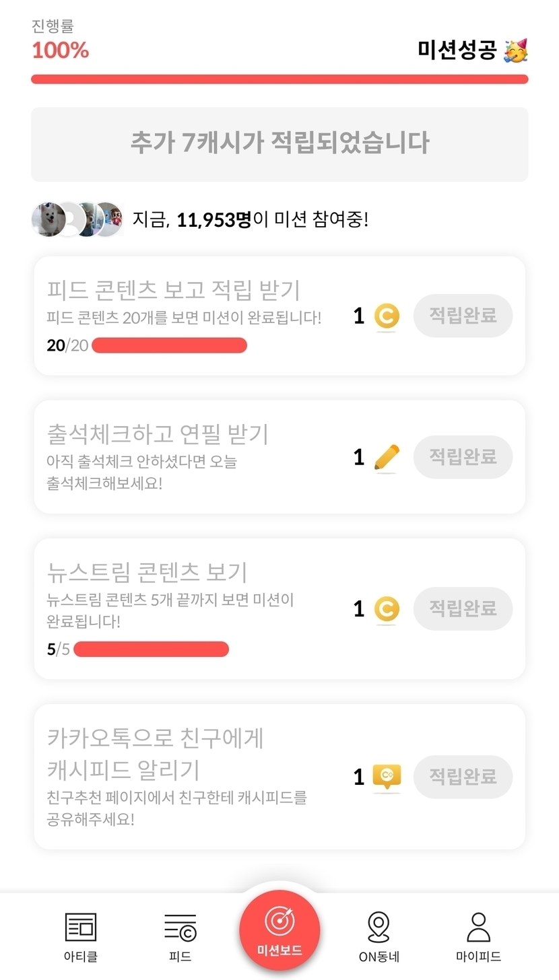The width and height of the screenshot is (559, 980).
Task: Click the 20/20 feed content progress bar
Action: (x=169, y=346)
